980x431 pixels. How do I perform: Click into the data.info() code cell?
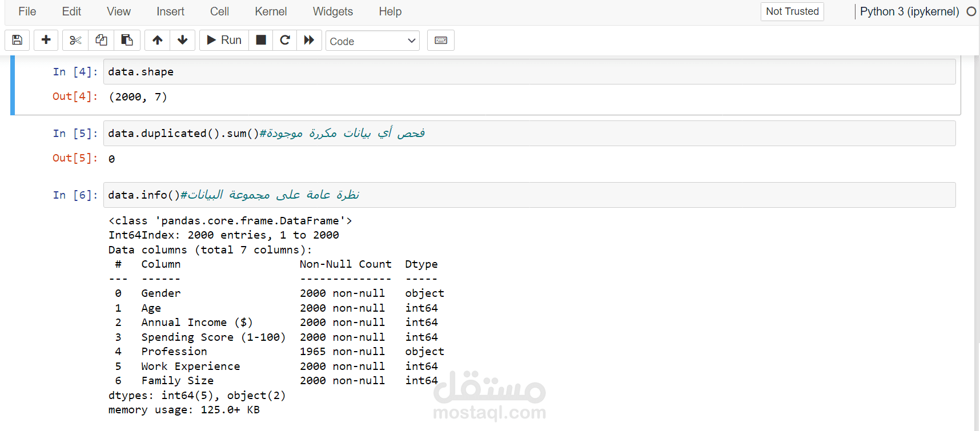click(x=529, y=195)
